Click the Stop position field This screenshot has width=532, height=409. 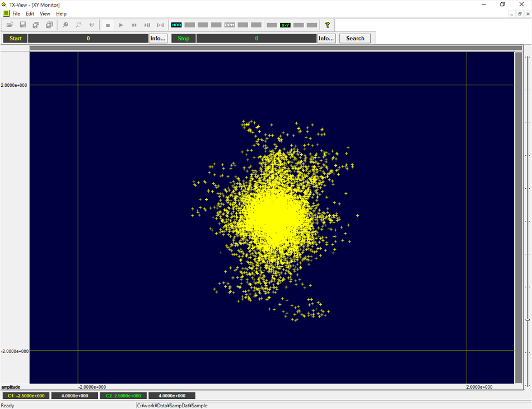256,38
